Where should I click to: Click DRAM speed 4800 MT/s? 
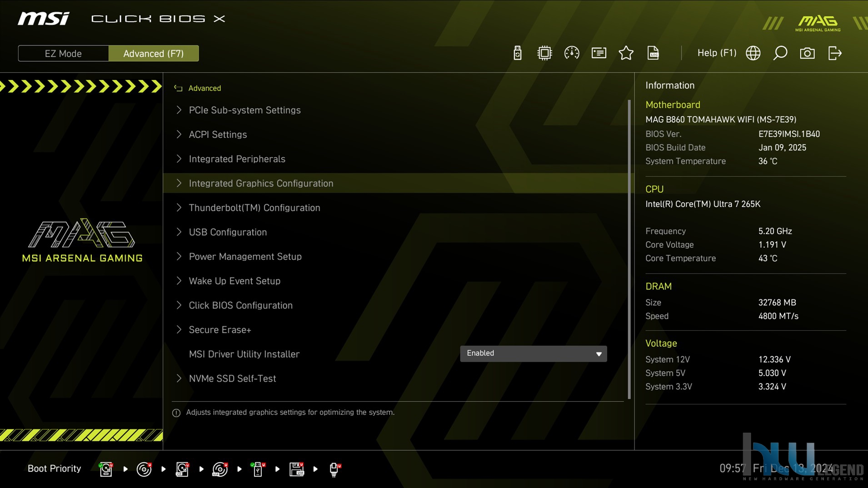tap(778, 316)
